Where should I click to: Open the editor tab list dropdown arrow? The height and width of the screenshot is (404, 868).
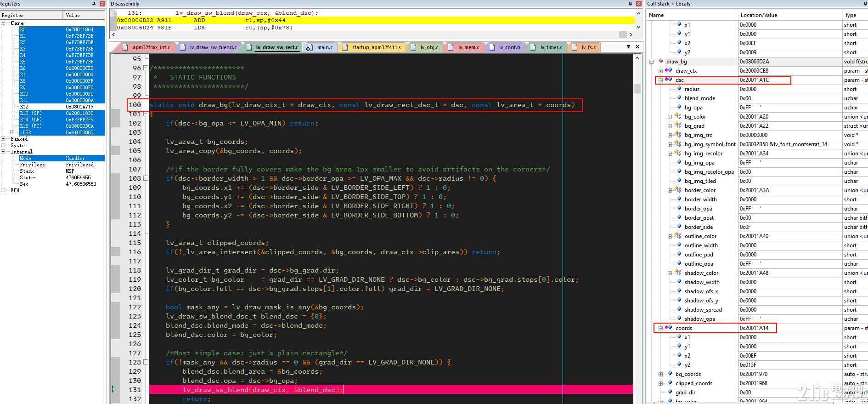coord(628,47)
